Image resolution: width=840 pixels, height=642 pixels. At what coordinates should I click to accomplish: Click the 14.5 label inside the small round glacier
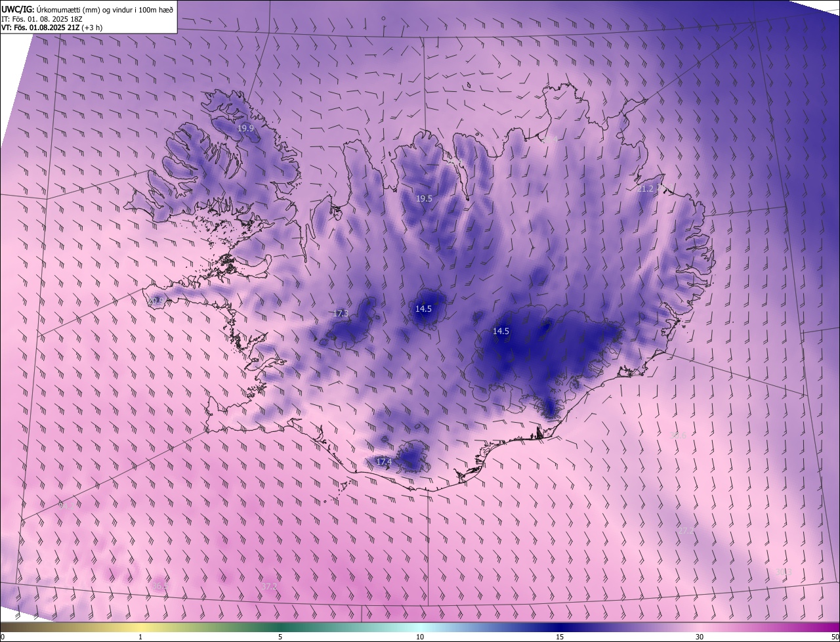[423, 309]
